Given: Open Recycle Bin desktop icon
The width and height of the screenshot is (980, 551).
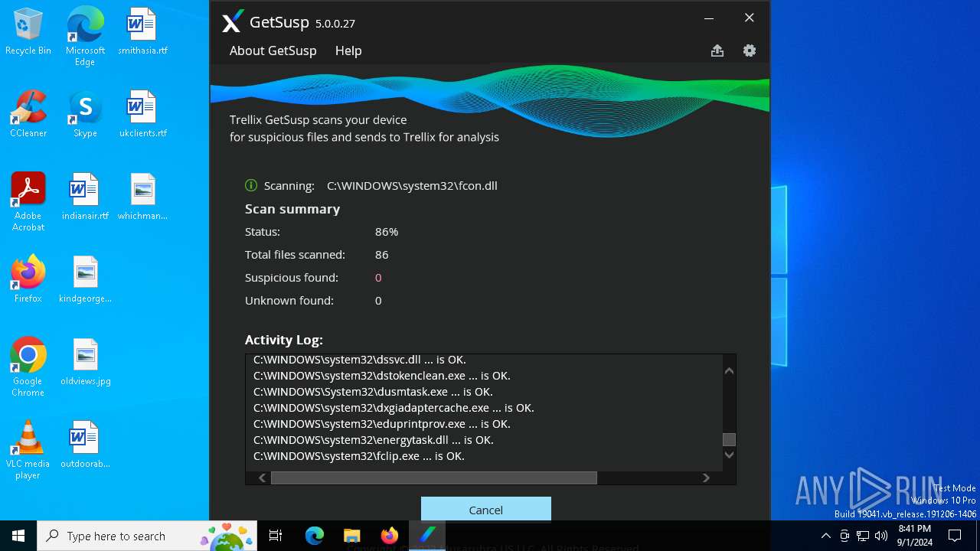Looking at the screenshot, I should pyautogui.click(x=28, y=32).
